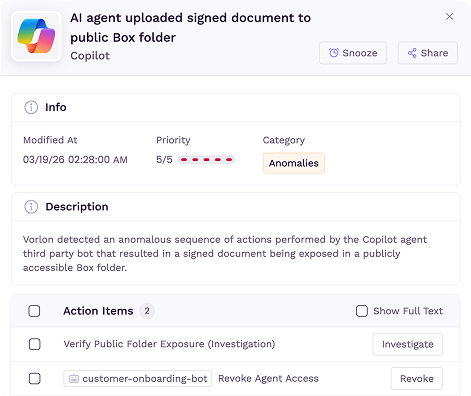Click the Priority field label
Screen dimensions: 471x396
(x=173, y=140)
